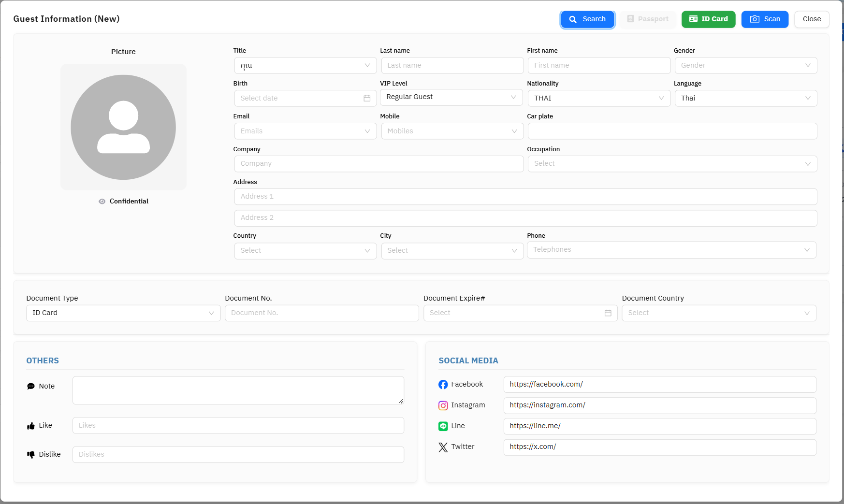Click the magnifier icon in Search button
The height and width of the screenshot is (504, 844).
click(573, 19)
